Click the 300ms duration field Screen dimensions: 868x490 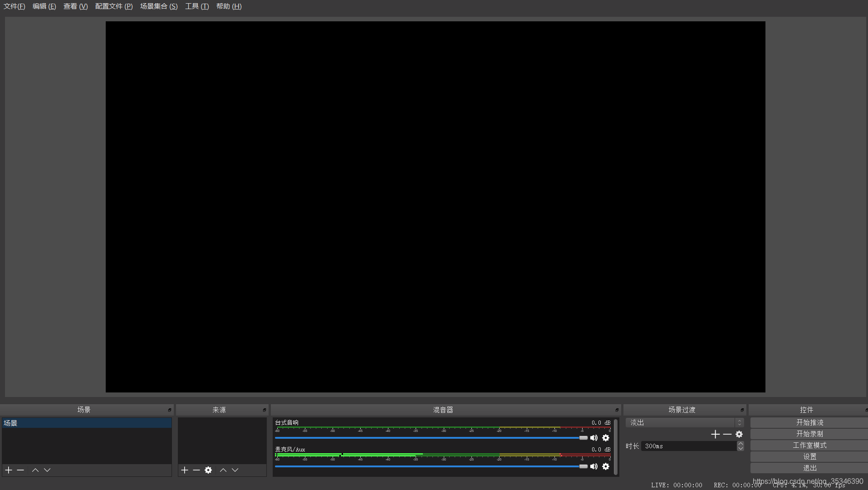(689, 446)
